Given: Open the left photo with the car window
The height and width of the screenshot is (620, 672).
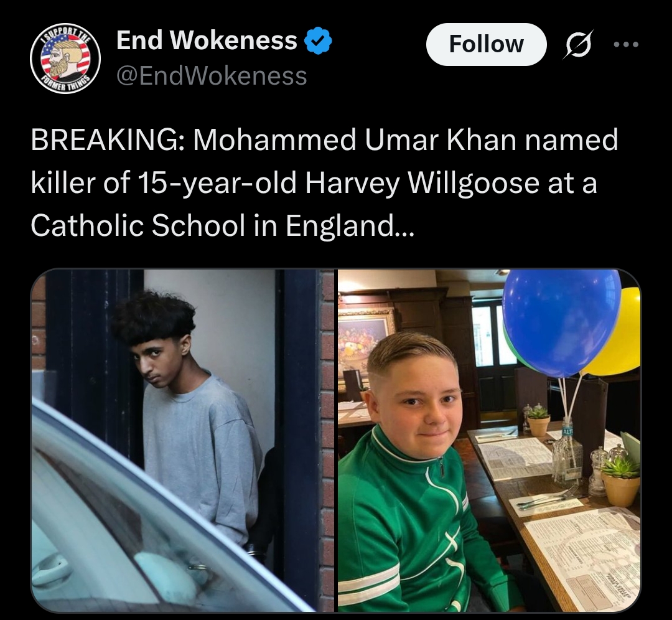Looking at the screenshot, I should coord(182,440).
